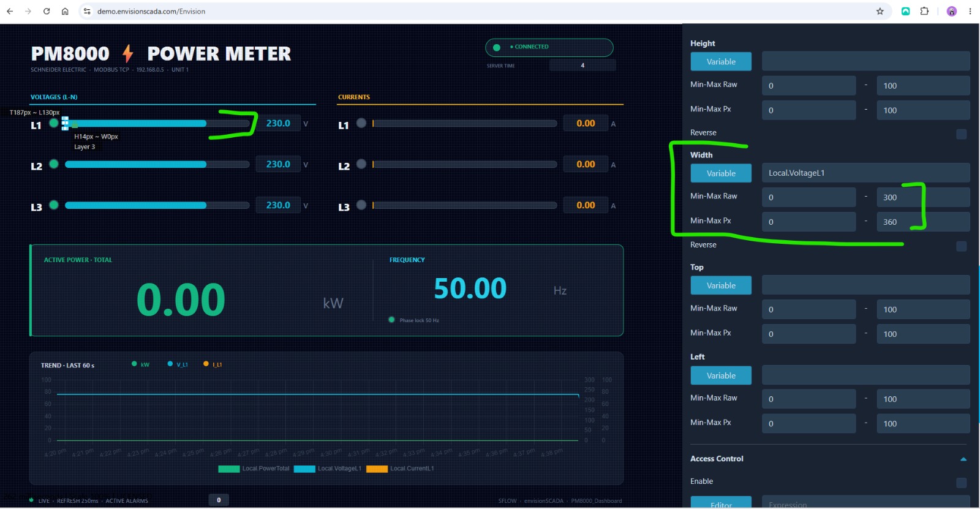Viewport: 980px width, 509px height.
Task: Click the PM8000_Dashboard footer label
Action: 597,501
